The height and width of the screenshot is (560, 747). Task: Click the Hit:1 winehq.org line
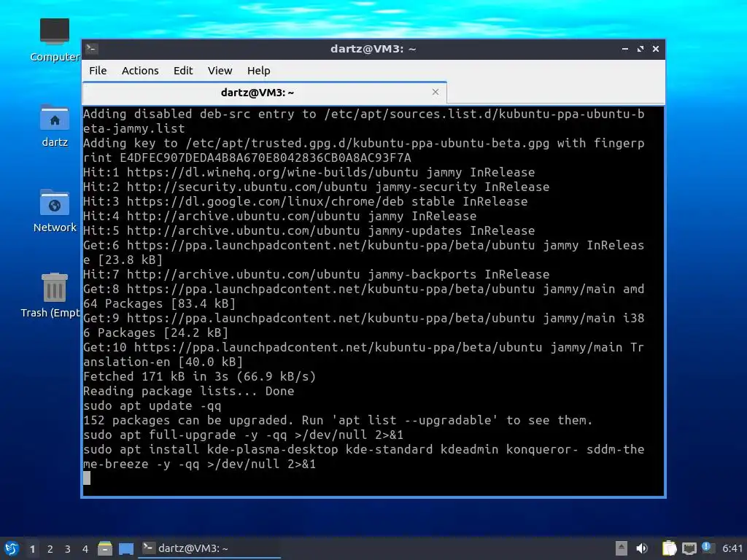[309, 172]
